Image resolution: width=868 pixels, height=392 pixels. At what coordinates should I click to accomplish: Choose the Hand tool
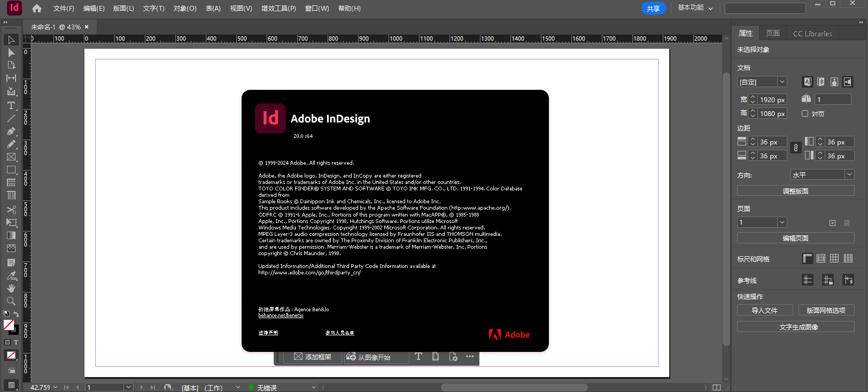click(x=11, y=288)
